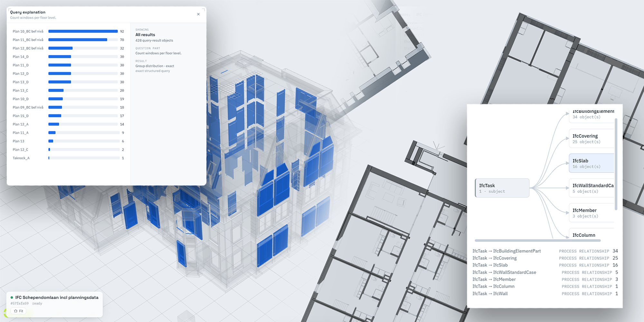The width and height of the screenshot is (644, 322).
Task: Select the IfcMember node with 3 objects
Action: click(x=592, y=213)
